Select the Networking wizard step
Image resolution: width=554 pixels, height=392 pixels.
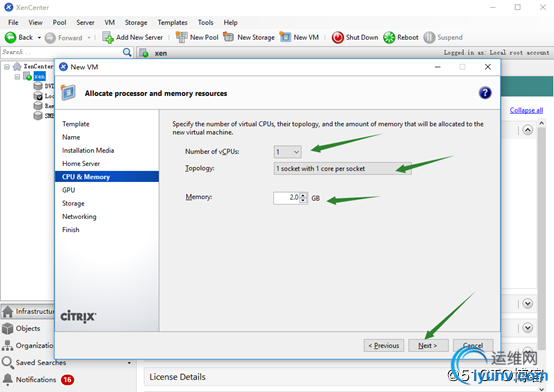pyautogui.click(x=79, y=216)
